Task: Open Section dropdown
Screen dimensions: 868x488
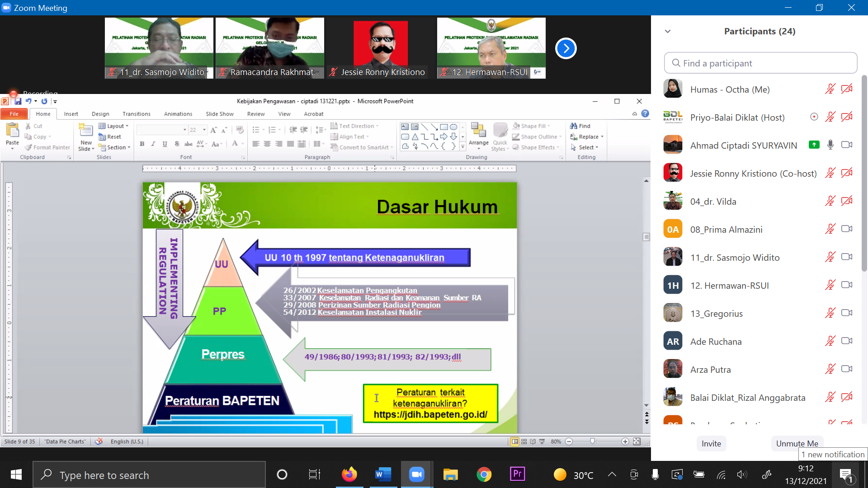Action: [x=114, y=147]
